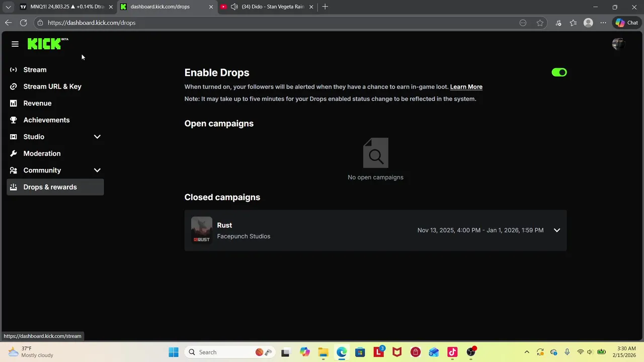Screen dimensions: 644x362
Task: Expand the Community submenu chevron
Action: click(97, 170)
